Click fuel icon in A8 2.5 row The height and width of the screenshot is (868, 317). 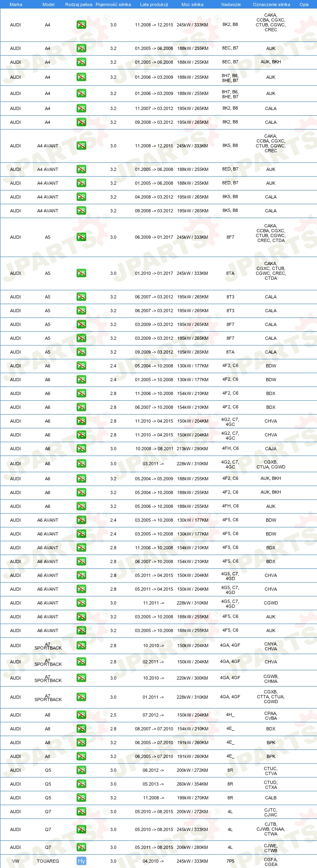(x=81, y=715)
